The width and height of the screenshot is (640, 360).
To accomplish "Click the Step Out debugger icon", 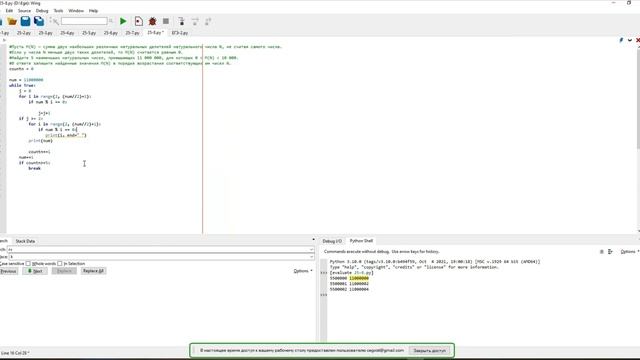I will point(208,21).
